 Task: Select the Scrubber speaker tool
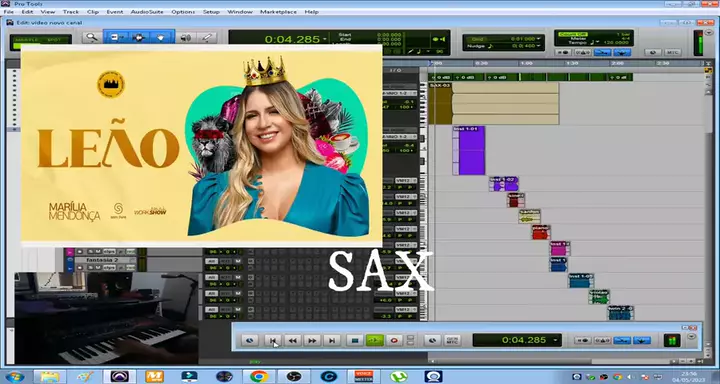coord(186,38)
